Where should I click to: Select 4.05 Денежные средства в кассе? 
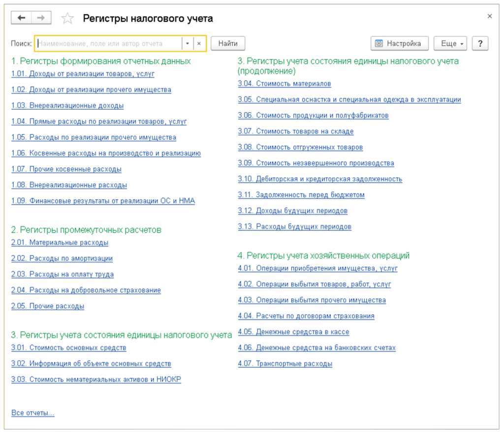293,332
